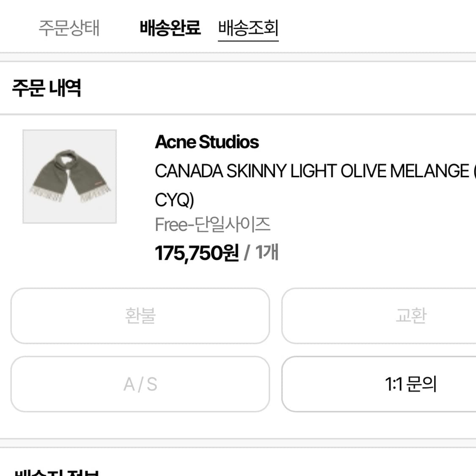
Task: Open the 배송조회 delivery tracking link
Action: click(x=248, y=28)
